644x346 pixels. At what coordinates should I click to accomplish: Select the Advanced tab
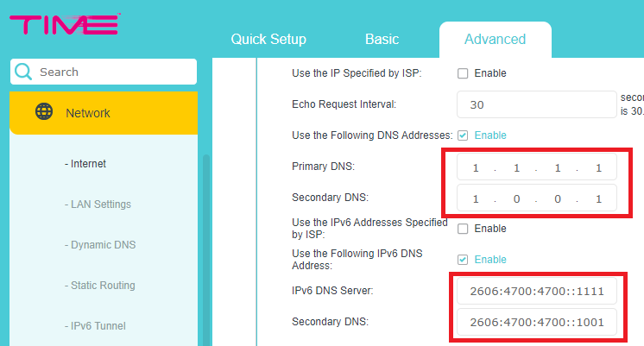pyautogui.click(x=495, y=40)
